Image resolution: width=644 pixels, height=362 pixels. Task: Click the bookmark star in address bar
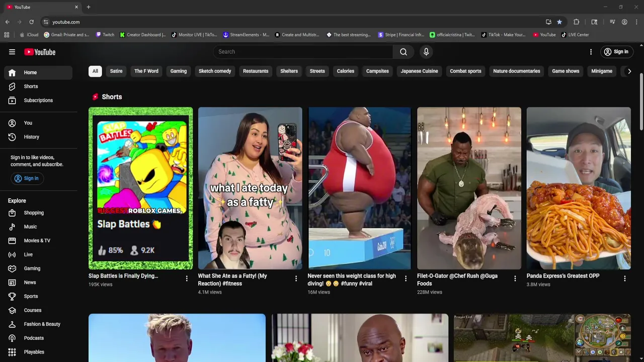point(559,22)
